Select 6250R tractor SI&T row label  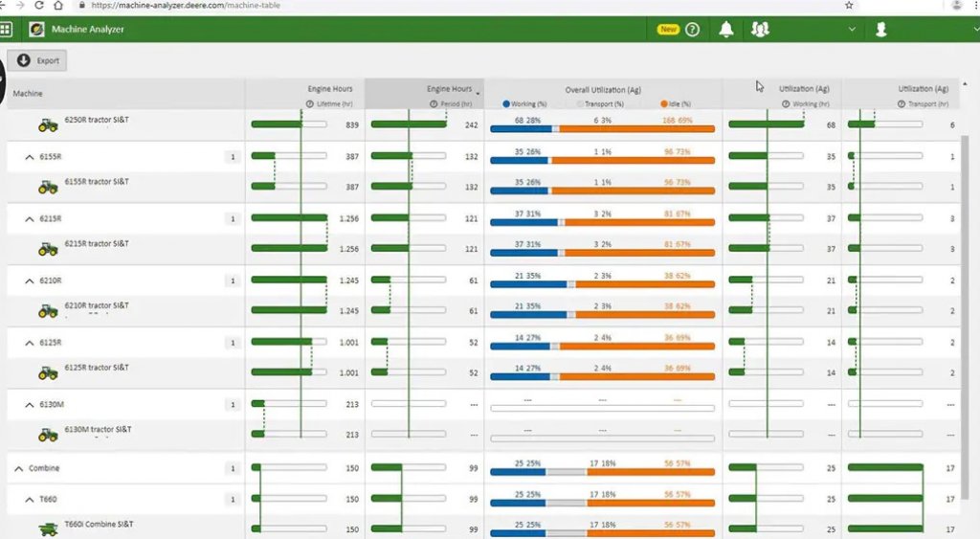point(97,120)
